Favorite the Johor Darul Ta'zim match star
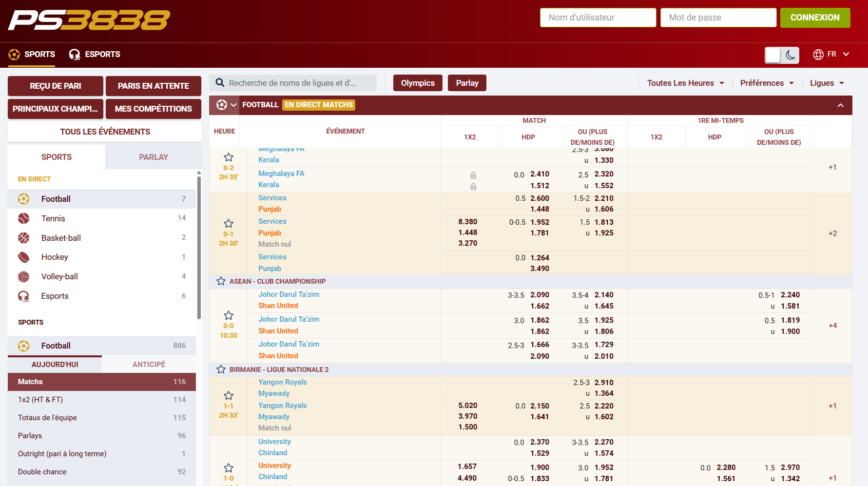Image resolution: width=868 pixels, height=486 pixels. [229, 315]
